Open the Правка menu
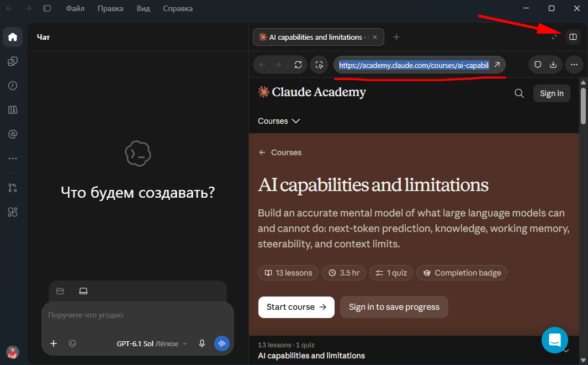This screenshot has height=365, width=588. pos(110,8)
